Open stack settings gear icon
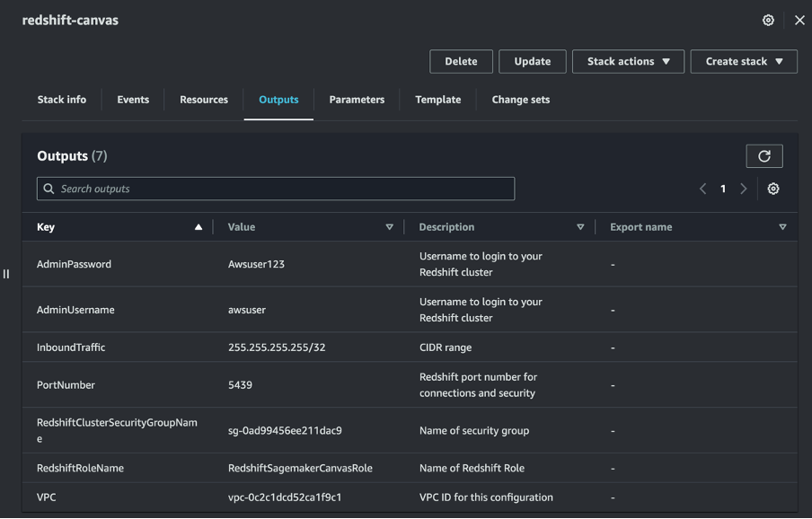The height and width of the screenshot is (519, 812). (x=768, y=20)
